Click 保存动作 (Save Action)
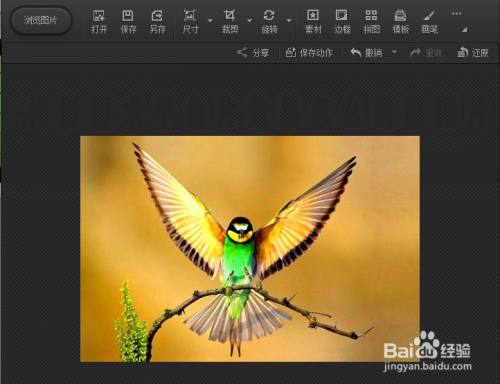Viewport: 500px width, 384px height. click(x=309, y=53)
